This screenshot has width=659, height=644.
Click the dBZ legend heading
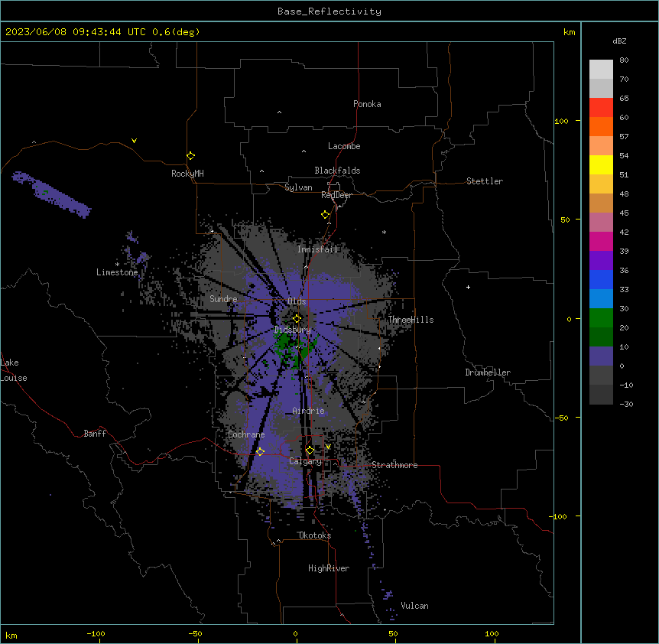619,41
